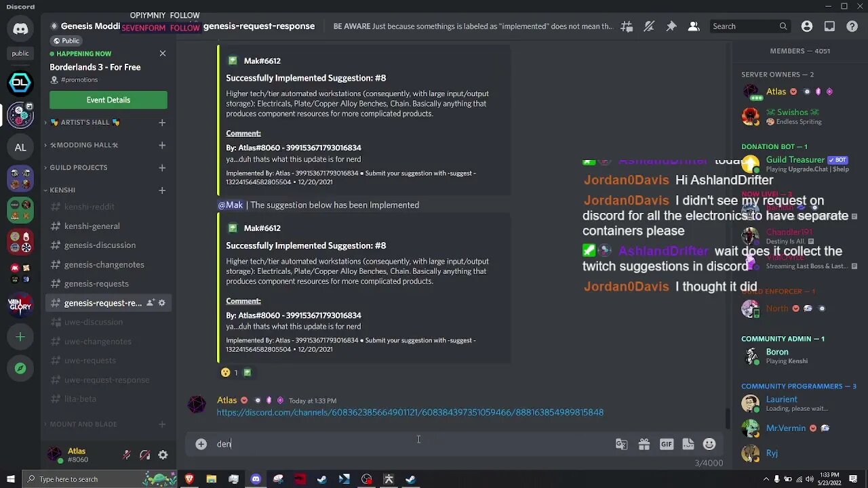This screenshot has width=868, height=488.
Task: Create channel in ARTIST'S HALL plus
Action: pos(162,123)
